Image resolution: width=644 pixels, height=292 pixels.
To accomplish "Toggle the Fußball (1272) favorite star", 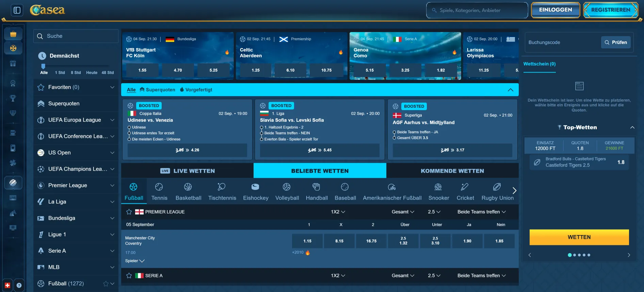I will pos(106,283).
